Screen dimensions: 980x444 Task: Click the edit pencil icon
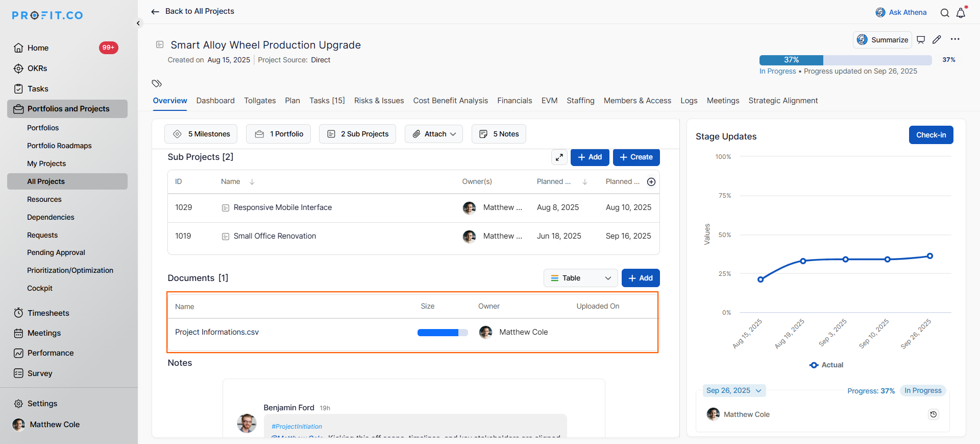[x=937, y=40]
